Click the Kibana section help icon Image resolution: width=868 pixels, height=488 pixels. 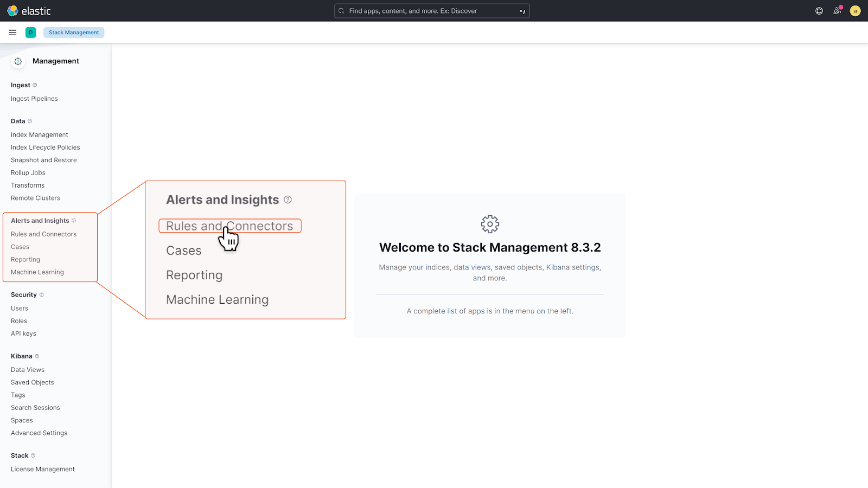[x=37, y=356]
